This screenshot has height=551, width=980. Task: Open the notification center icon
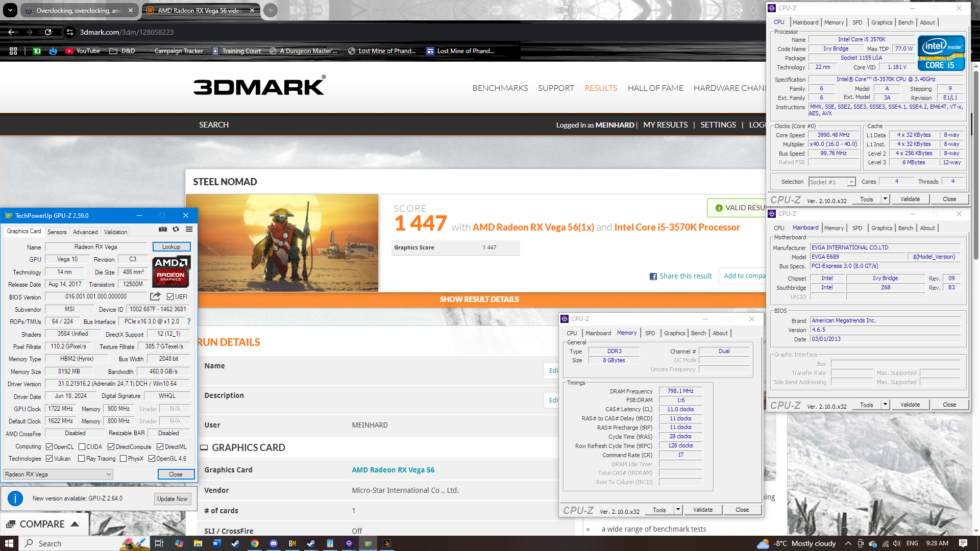[963, 543]
